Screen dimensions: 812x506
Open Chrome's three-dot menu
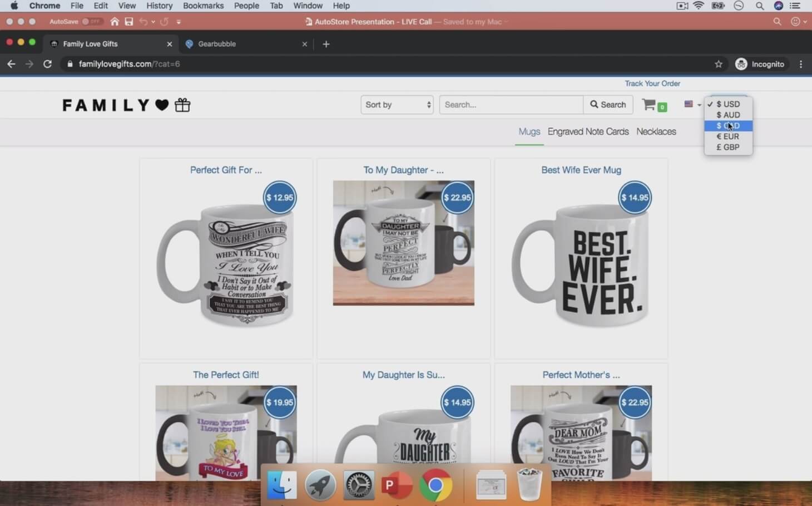801,64
